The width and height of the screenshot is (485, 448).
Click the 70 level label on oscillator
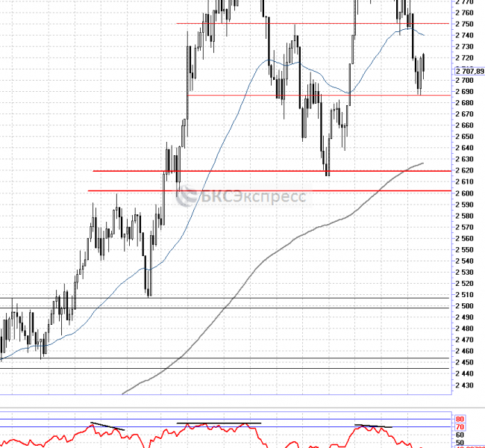(x=460, y=427)
